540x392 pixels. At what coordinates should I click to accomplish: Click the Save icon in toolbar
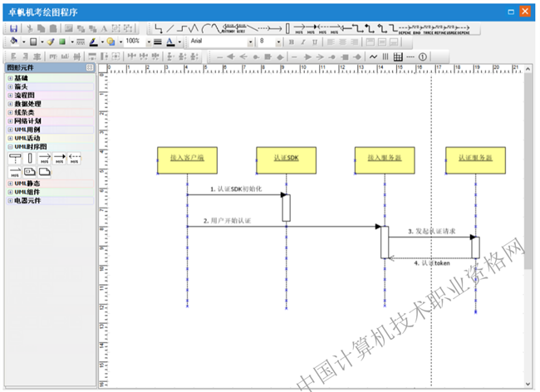pyautogui.click(x=15, y=28)
